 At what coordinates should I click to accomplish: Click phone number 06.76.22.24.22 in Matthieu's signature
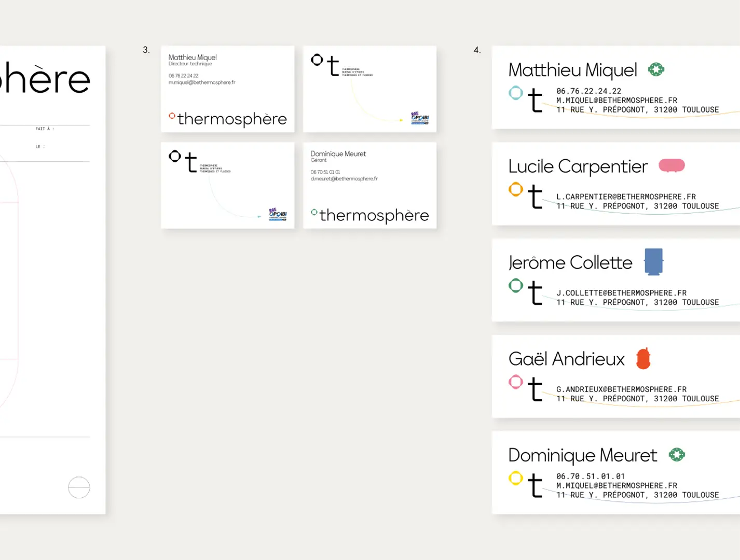[588, 91]
